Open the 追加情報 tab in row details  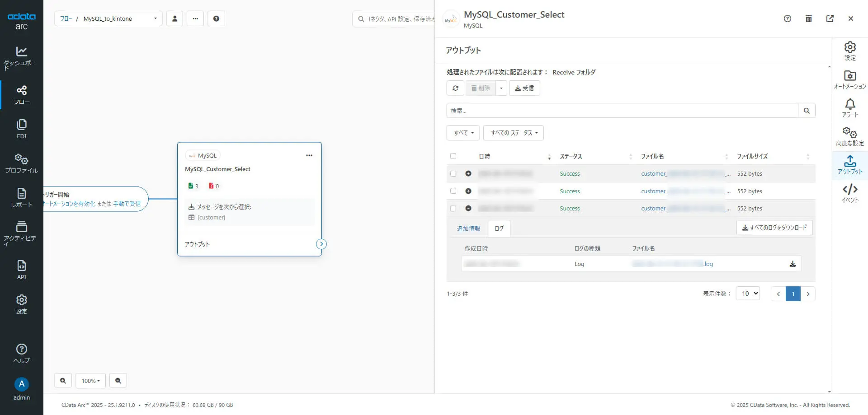pos(468,228)
